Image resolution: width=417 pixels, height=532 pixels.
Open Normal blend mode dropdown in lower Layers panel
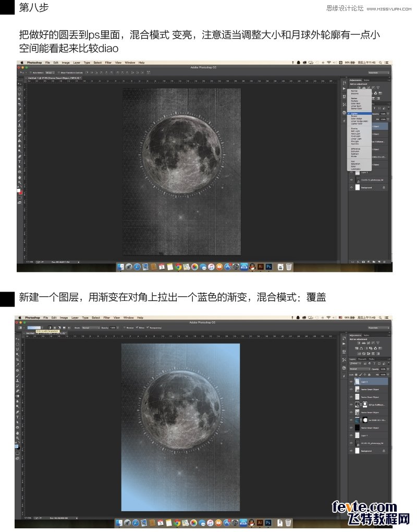tap(360, 369)
